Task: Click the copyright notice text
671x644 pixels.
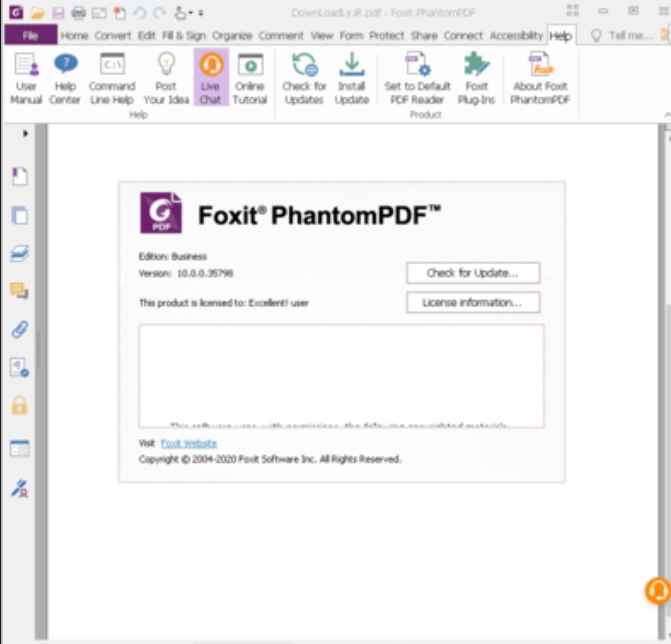Action: 270,459
